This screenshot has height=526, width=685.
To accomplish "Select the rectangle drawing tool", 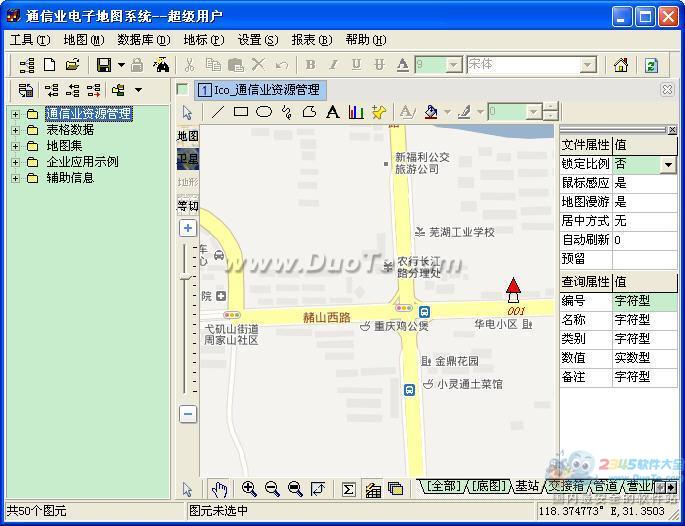I will 241,112.
